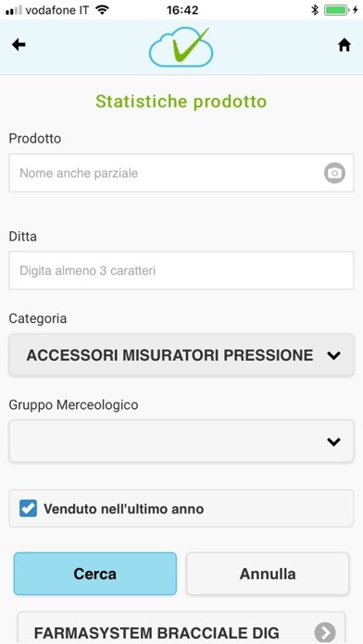Focus the Nome anche parziale product field
This screenshot has width=363, height=644.
pyautogui.click(x=181, y=173)
